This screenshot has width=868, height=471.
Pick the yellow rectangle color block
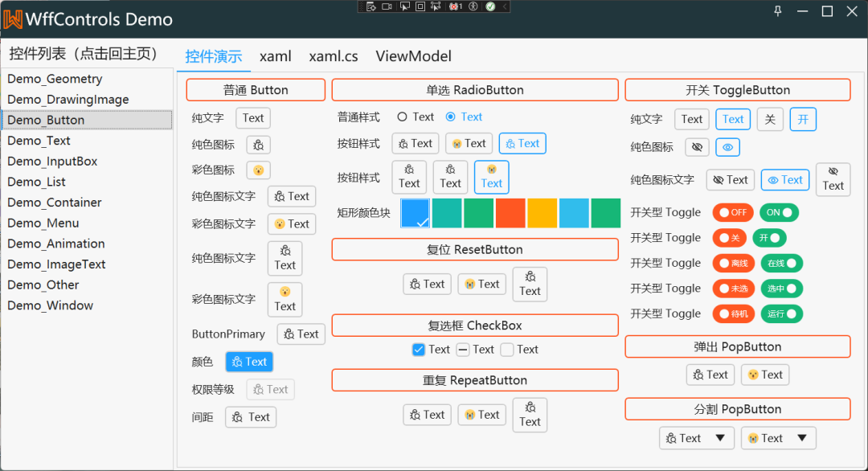542,213
